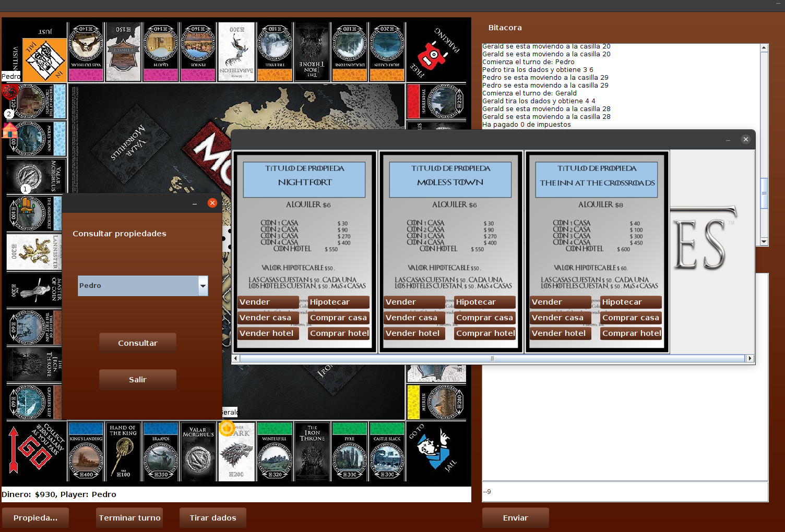Click left arrow of property cards scrollbar
Screen dimensions: 785x532
point(236,358)
